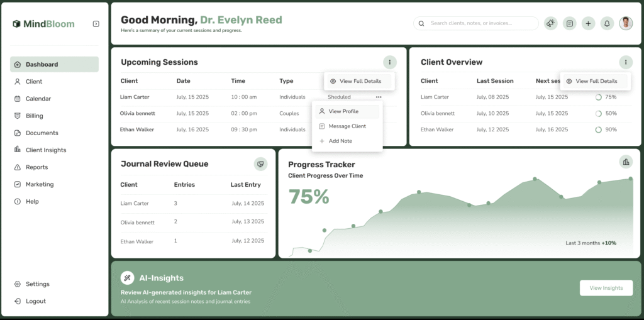The image size is (644, 320).
Task: Open the messages icon in header
Action: tap(570, 23)
